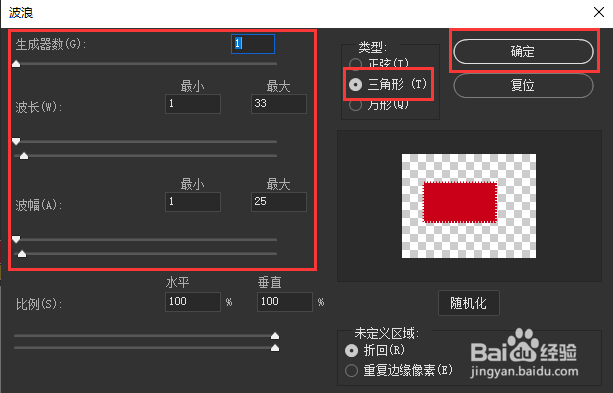
Task: Click the 复位 reset button
Action: [523, 85]
